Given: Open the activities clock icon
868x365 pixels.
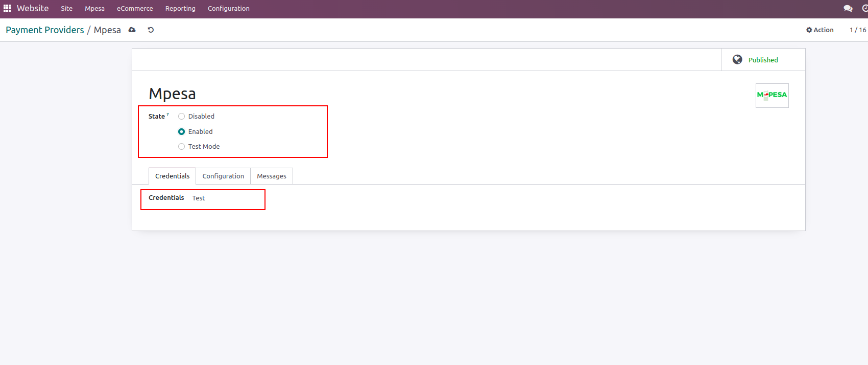Looking at the screenshot, I should click(x=864, y=8).
